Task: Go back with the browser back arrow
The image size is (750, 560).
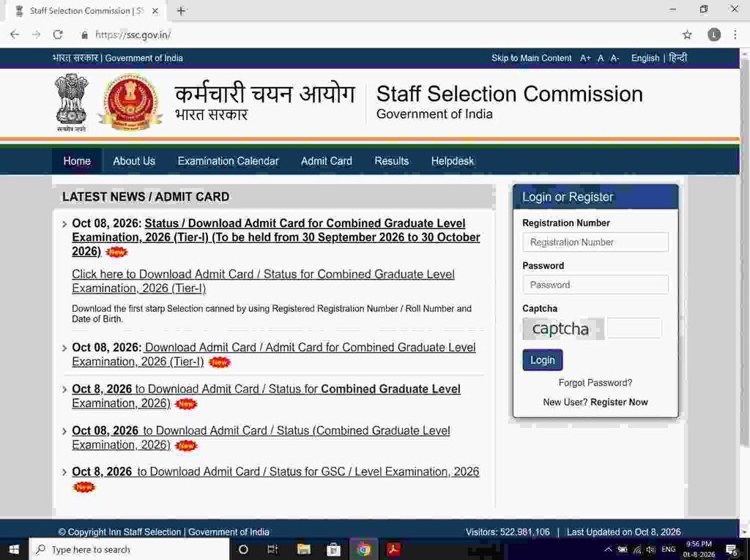Action: (15, 34)
